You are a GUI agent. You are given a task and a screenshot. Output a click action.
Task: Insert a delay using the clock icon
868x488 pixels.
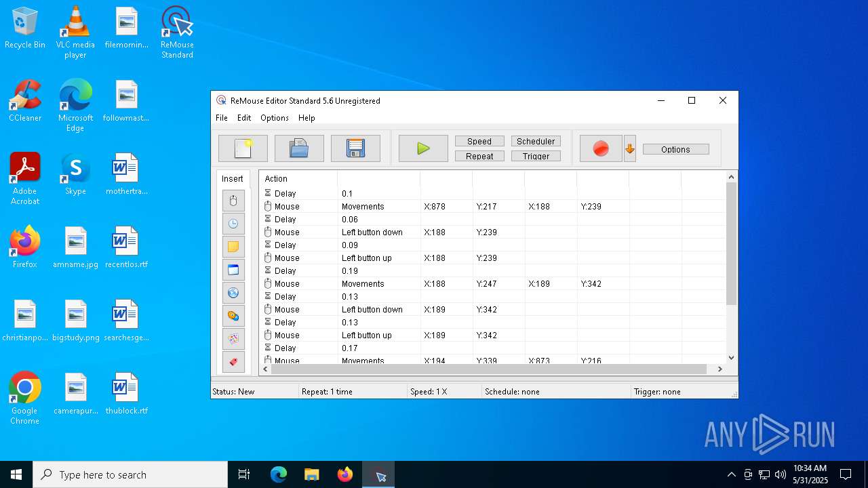[233, 224]
